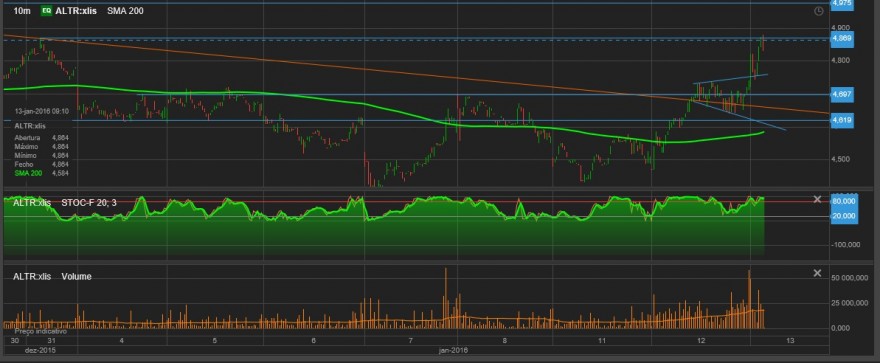This screenshot has width=880, height=363.
Task: Click the Abertura row in data box
Action: point(41,137)
